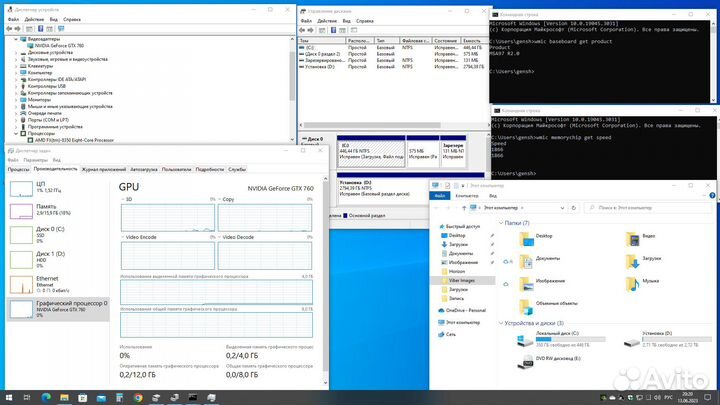The width and height of the screenshot is (720, 405).
Task: Collapse the Видеоадаптеры tree node
Action: pyautogui.click(x=16, y=39)
